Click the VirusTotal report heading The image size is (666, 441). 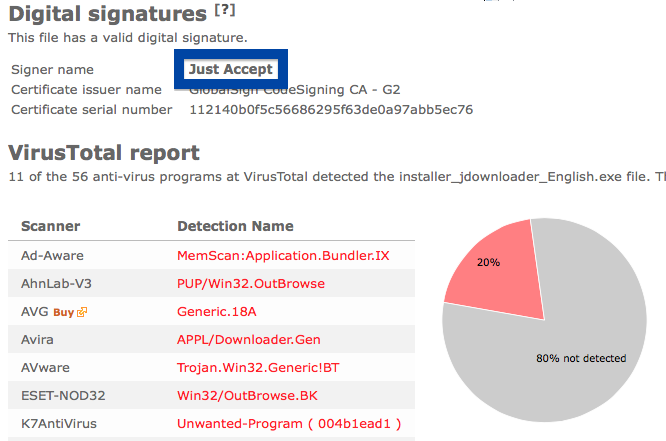[x=104, y=153]
